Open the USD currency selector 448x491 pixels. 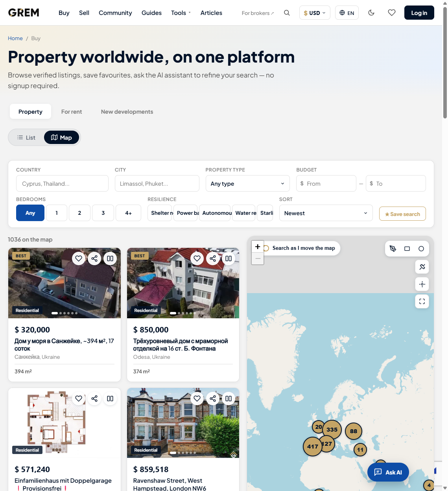315,13
